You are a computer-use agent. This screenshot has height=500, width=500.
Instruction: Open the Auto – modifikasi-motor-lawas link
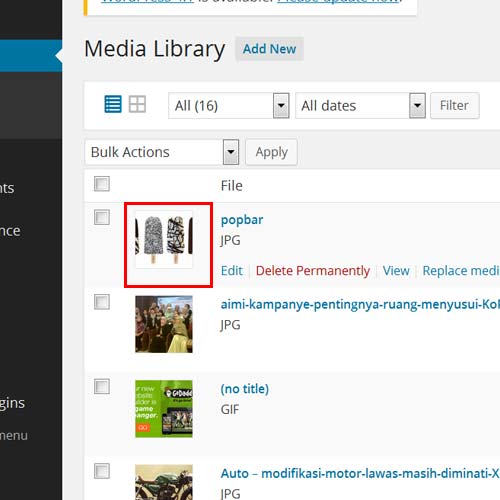click(360, 473)
